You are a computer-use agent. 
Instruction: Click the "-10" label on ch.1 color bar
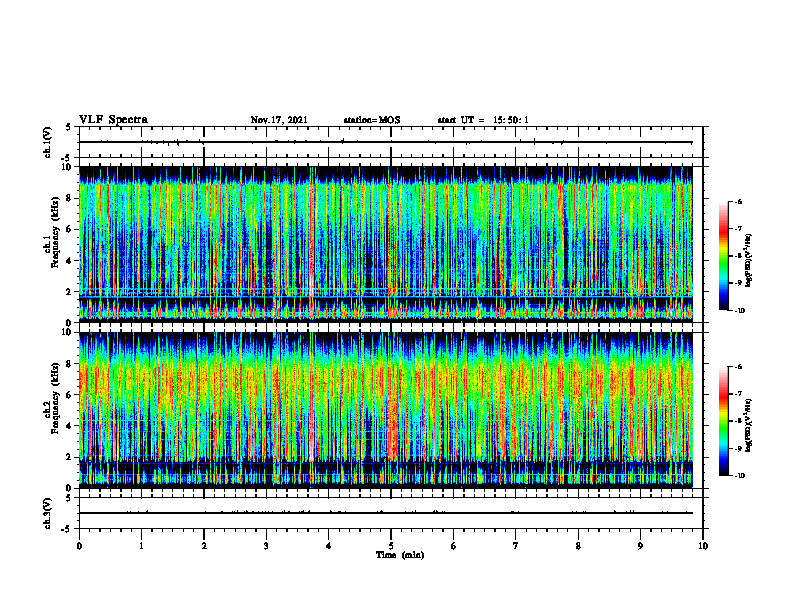pyautogui.click(x=739, y=311)
